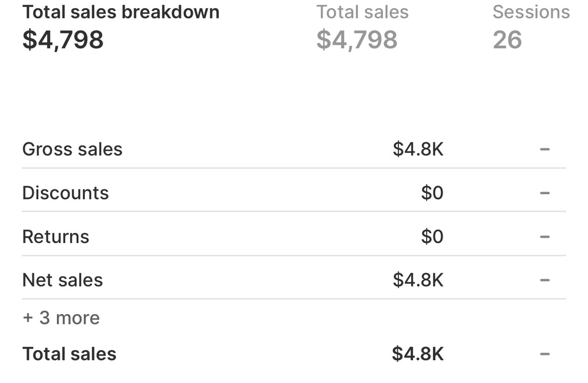
Task: Click the dash in the Returns row
Action: 545,237
